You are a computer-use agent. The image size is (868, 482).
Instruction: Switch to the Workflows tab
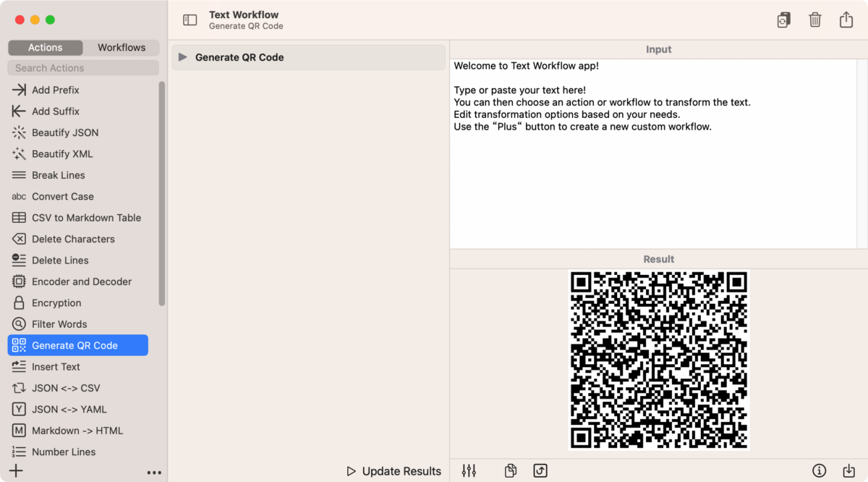click(122, 48)
